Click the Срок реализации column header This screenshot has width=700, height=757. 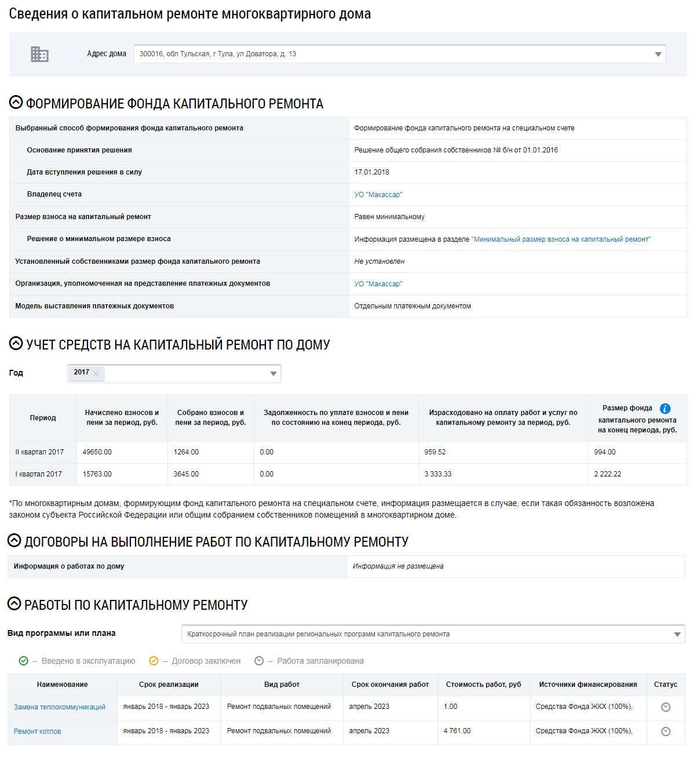tap(169, 685)
